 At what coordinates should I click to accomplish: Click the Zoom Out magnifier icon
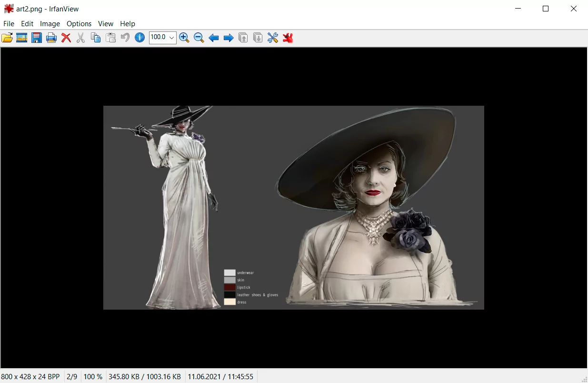tap(199, 38)
